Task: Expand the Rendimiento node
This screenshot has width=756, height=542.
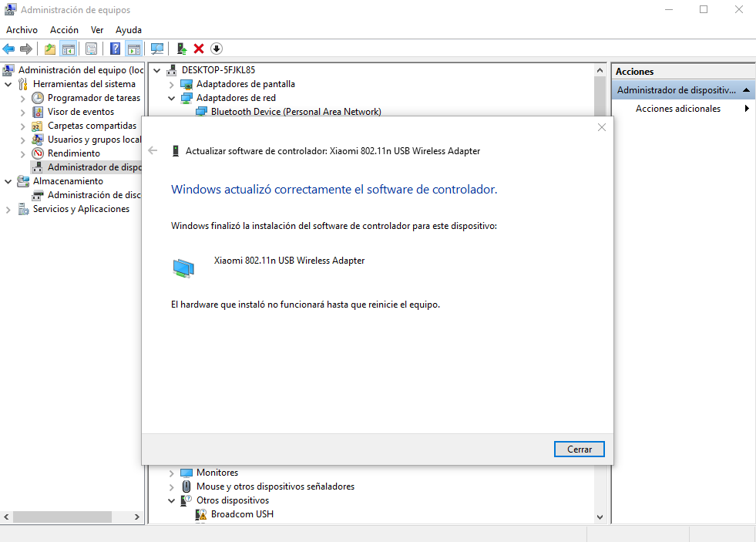Action: point(22,154)
